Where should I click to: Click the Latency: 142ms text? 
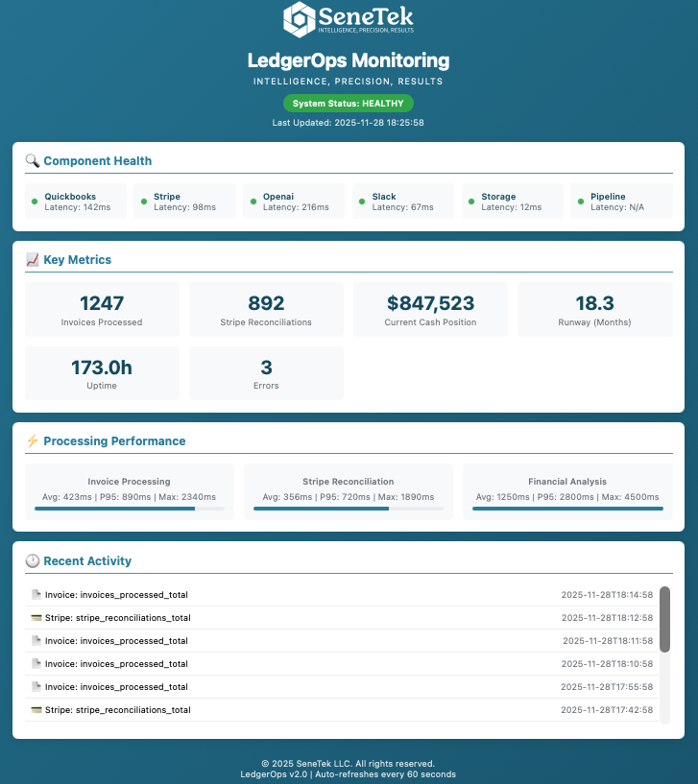coord(78,207)
